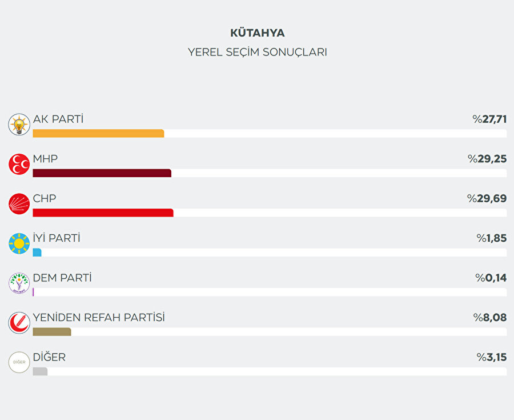Image resolution: width=514 pixels, height=420 pixels.
Task: Click the MHP three crescents logo
Action: [x=19, y=164]
